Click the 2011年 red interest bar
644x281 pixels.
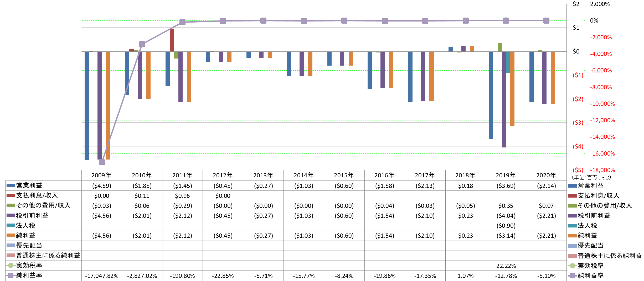(172, 40)
